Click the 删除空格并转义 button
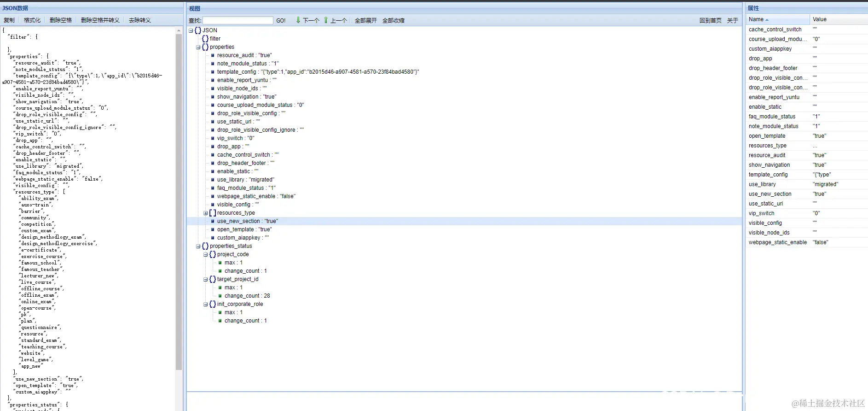 [100, 20]
